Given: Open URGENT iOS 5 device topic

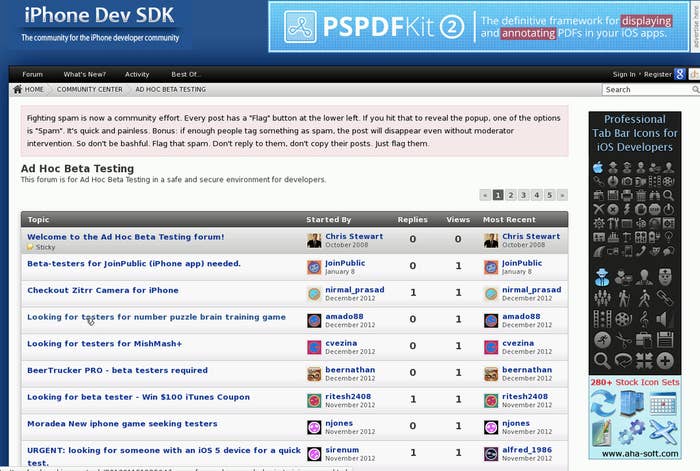Looking at the screenshot, I should point(164,456).
